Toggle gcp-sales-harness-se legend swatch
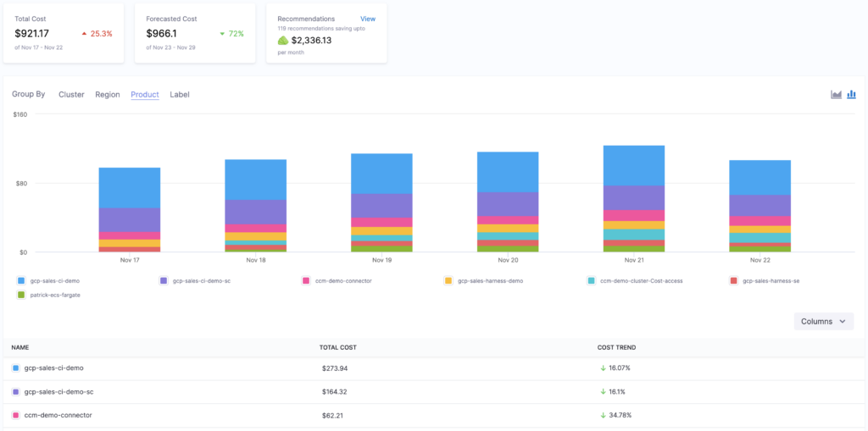868x431 pixels. (733, 281)
